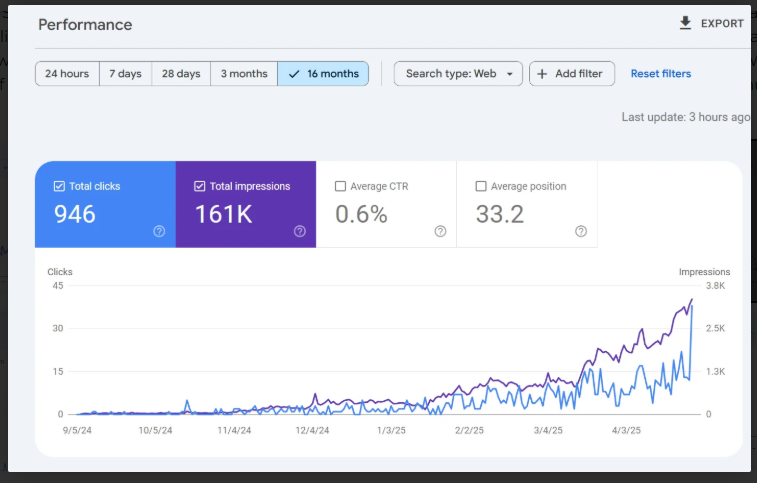
Task: Click the purple impressions line peak
Action: [692, 300]
